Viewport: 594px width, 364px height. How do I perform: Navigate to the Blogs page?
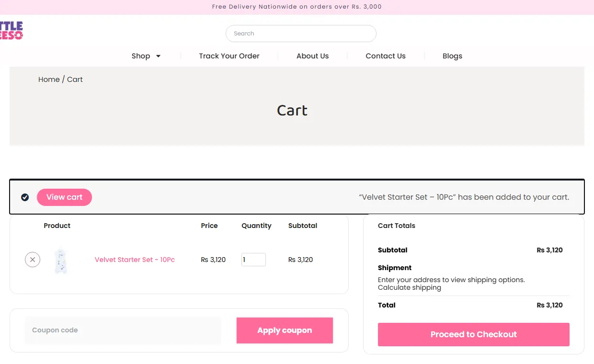point(452,56)
